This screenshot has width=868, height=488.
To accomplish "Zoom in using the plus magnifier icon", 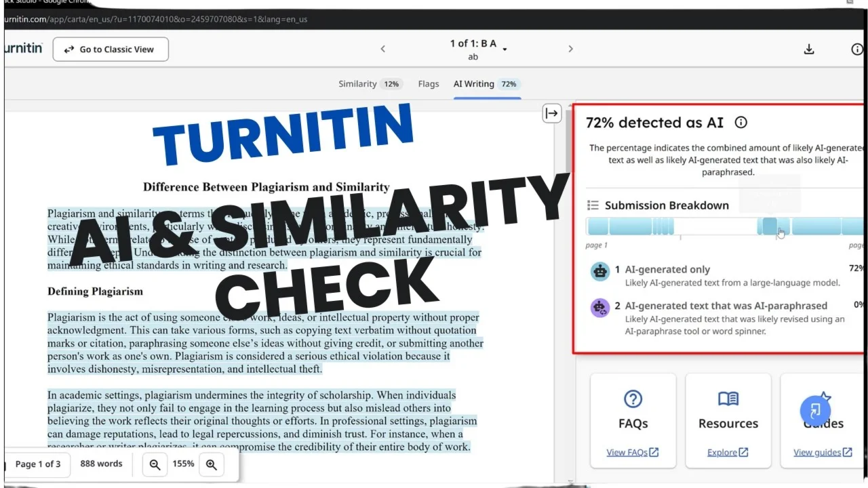I will tap(212, 465).
